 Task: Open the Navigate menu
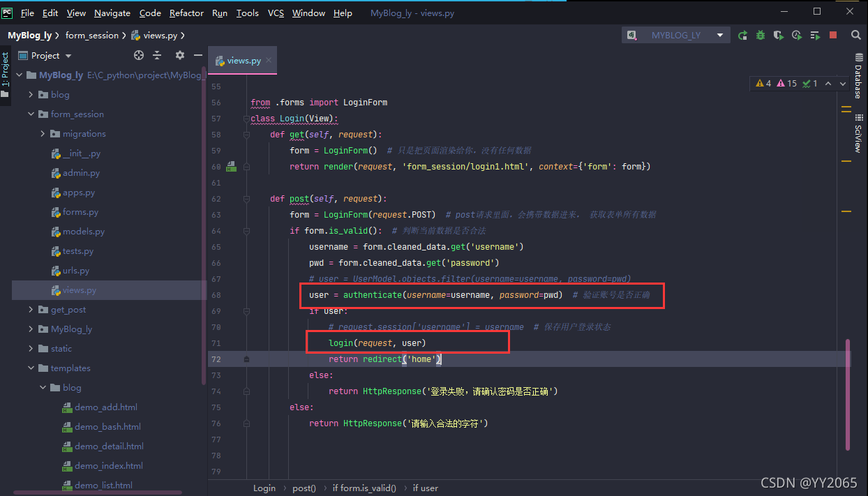[x=112, y=13]
